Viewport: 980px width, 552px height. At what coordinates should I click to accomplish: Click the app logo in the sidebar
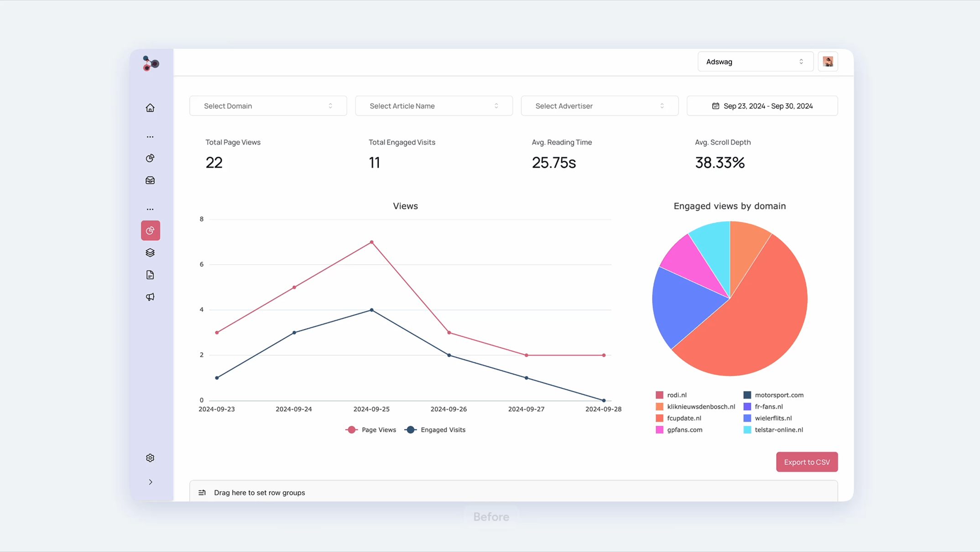click(151, 63)
